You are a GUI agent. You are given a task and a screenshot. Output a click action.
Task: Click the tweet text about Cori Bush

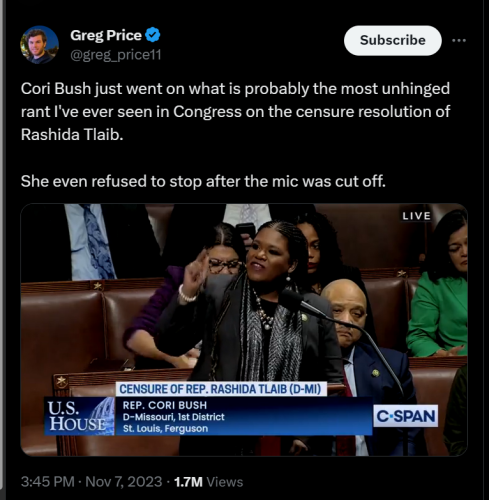(x=236, y=112)
